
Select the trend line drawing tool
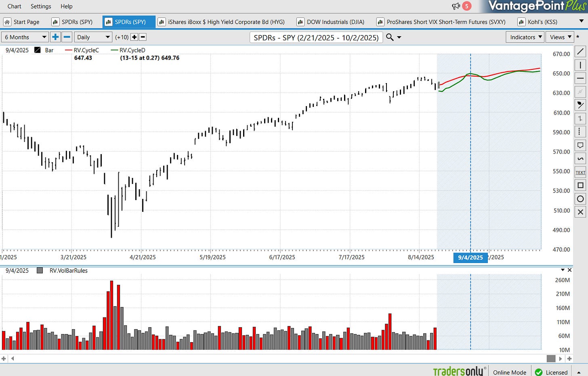(x=580, y=52)
